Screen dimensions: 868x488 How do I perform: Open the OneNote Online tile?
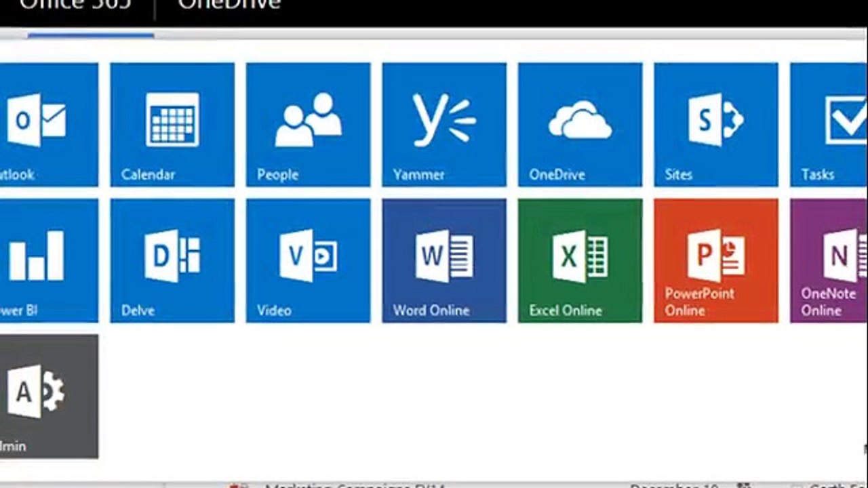pos(829,260)
